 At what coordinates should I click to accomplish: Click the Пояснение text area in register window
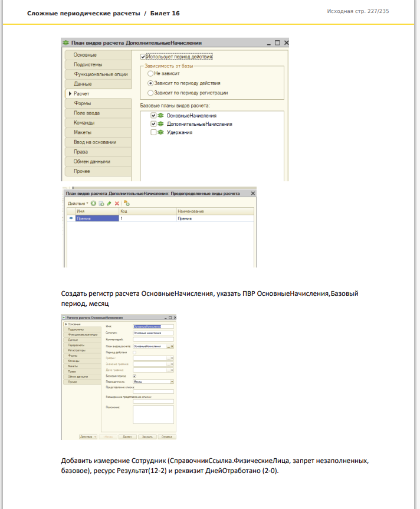(x=153, y=415)
